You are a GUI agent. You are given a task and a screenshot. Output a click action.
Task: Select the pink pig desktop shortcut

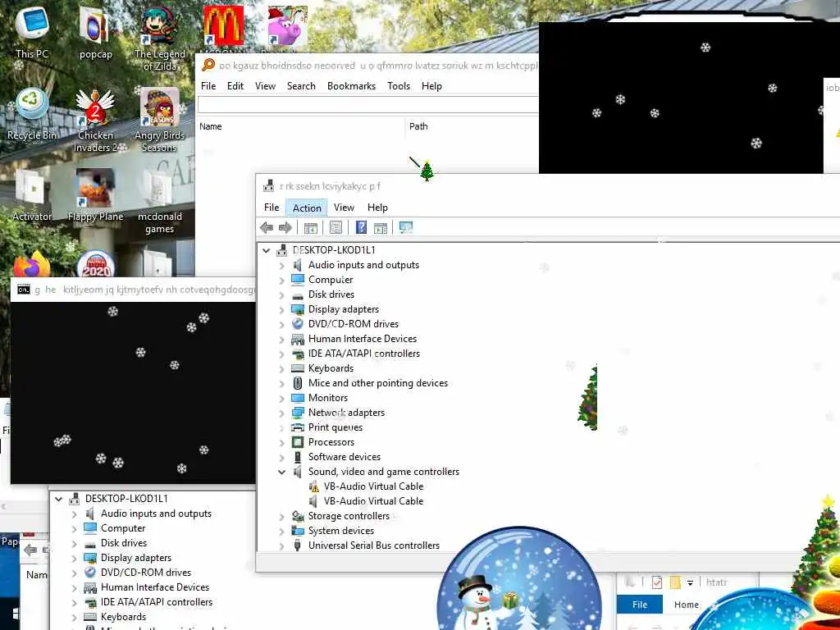pos(288,25)
